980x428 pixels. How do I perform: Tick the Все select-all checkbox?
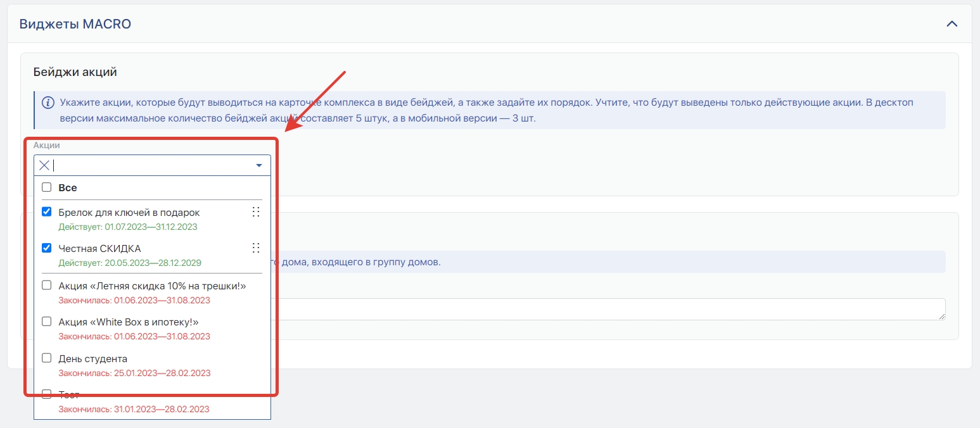point(46,187)
